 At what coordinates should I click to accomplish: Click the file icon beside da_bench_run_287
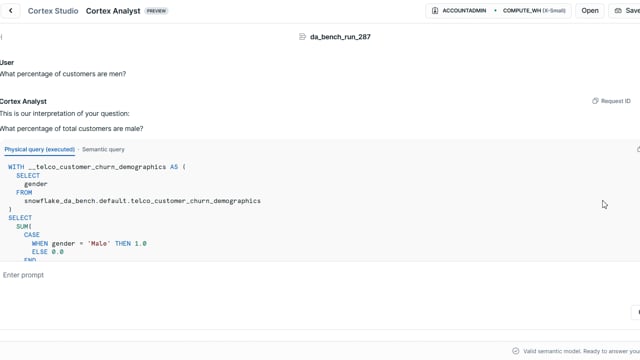click(x=302, y=37)
